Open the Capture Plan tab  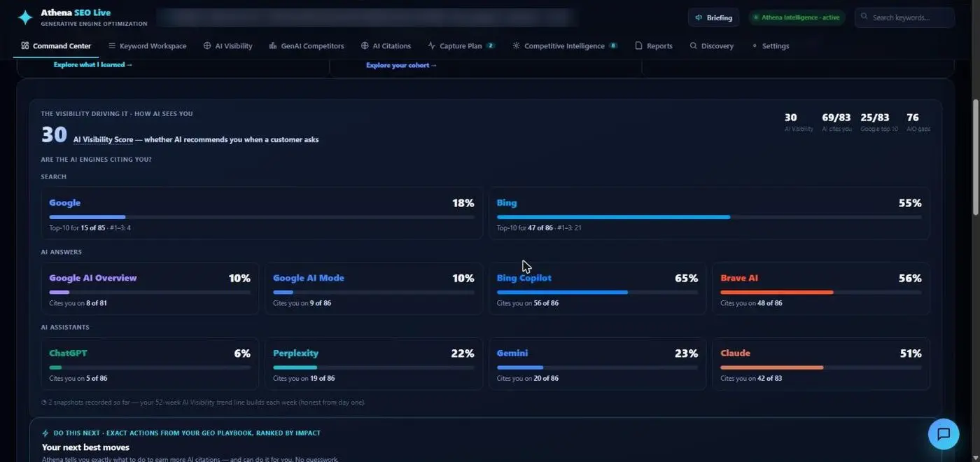[x=461, y=46]
